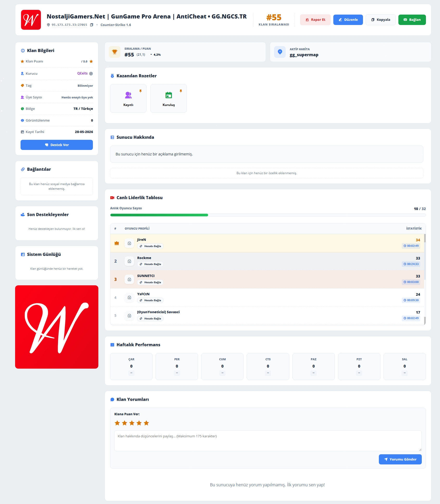
Task: Open the Cum weekly performance card
Action: (x=222, y=367)
